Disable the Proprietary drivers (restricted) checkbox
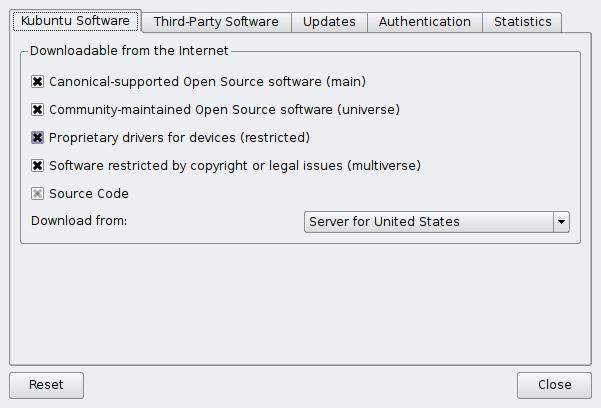Screen dimensions: 601x408 click(x=38, y=138)
